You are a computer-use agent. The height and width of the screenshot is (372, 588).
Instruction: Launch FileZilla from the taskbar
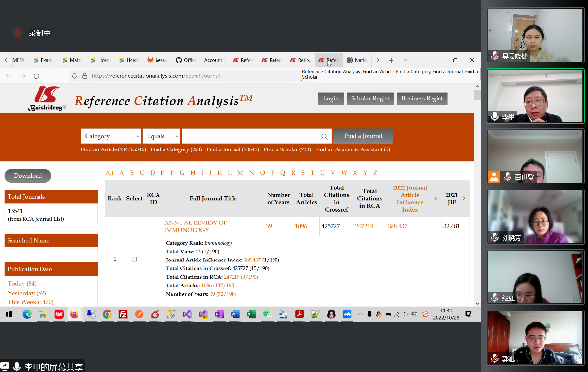[123, 314]
